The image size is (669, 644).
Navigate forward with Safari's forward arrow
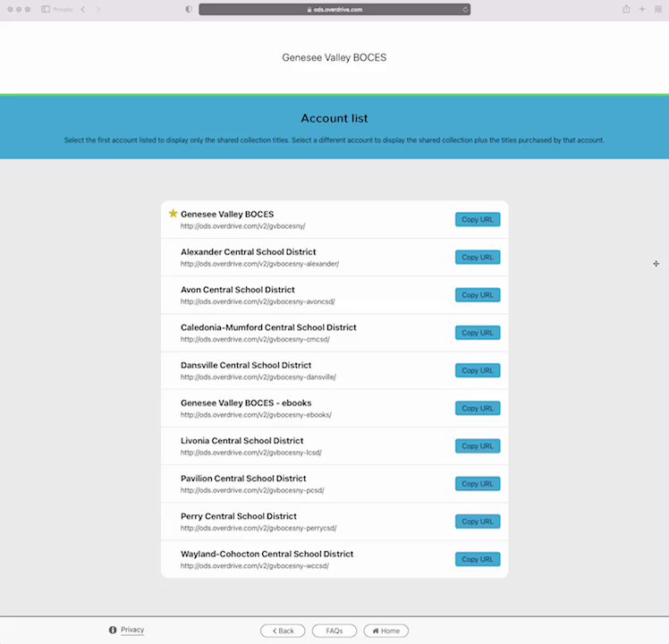point(98,9)
